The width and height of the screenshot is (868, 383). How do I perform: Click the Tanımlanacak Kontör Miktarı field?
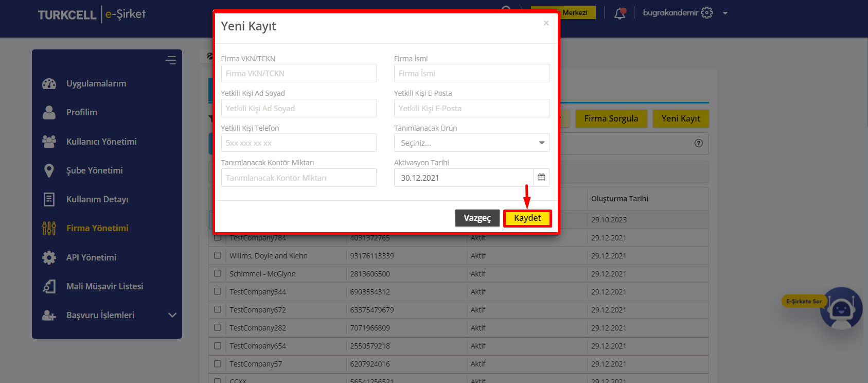tap(298, 178)
